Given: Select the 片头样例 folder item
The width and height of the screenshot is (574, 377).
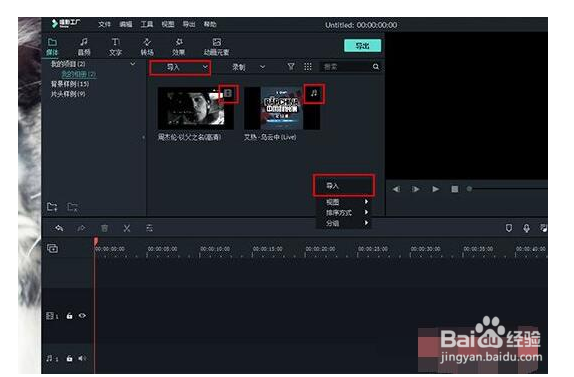Looking at the screenshot, I should pos(68,94).
